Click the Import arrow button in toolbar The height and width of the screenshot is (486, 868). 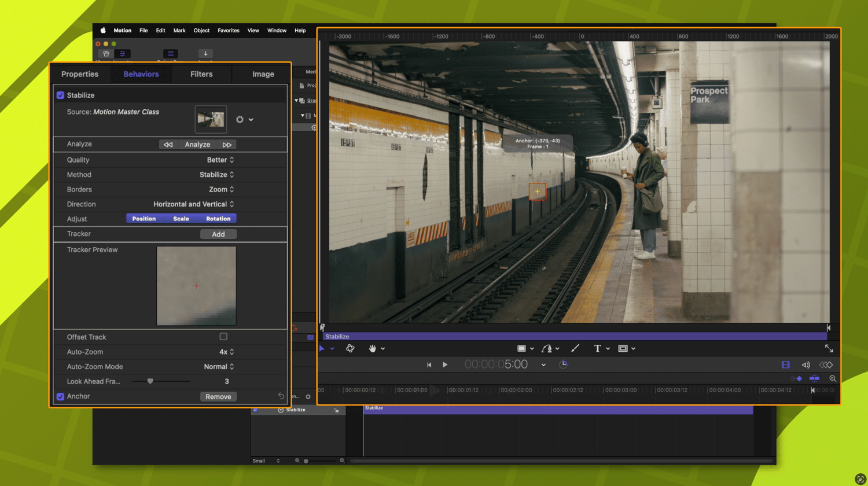coord(205,54)
